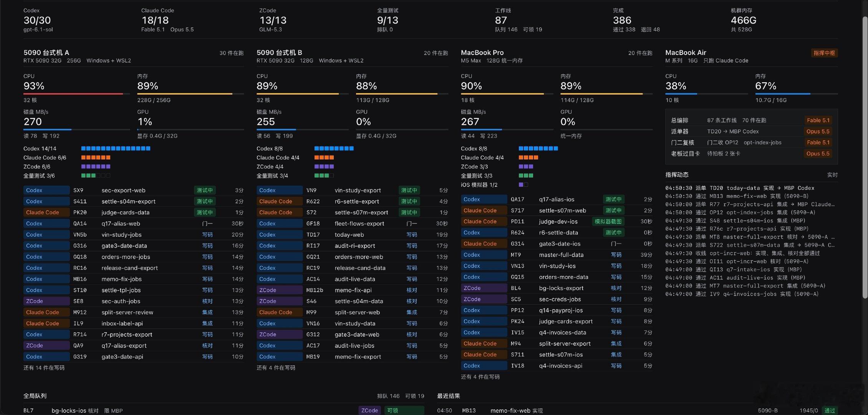Click log entry 收线 opt-incr-web
The height and width of the screenshot is (415, 868).
point(742,253)
